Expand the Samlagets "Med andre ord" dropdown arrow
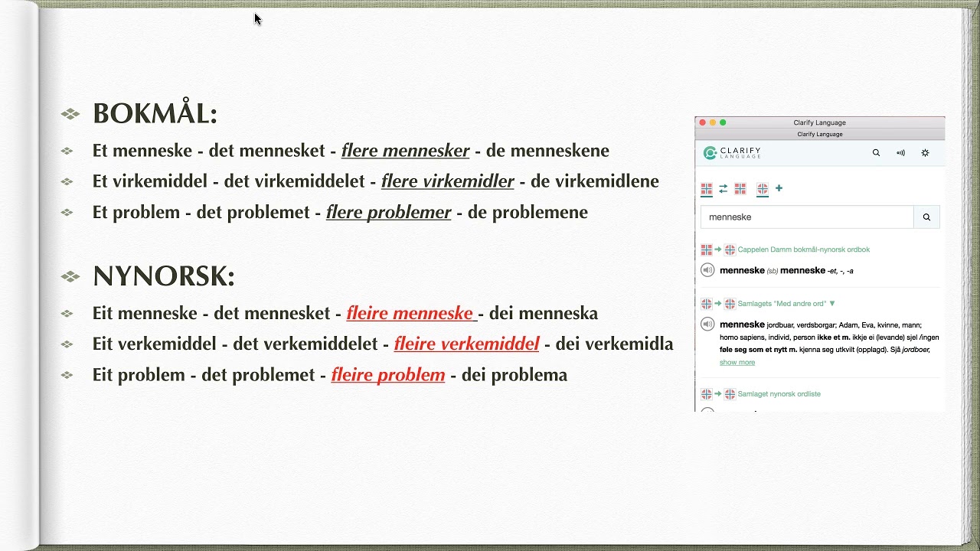 (x=832, y=304)
